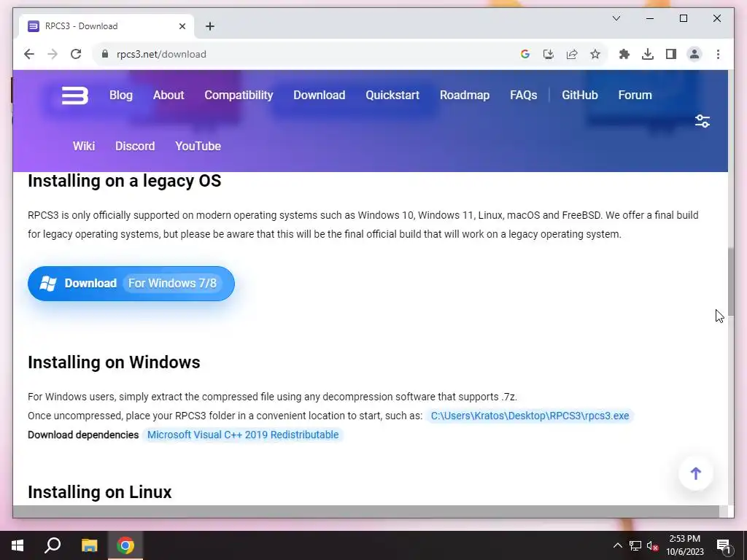Click the taskbar clock showing 2:53 PM

[x=685, y=545]
